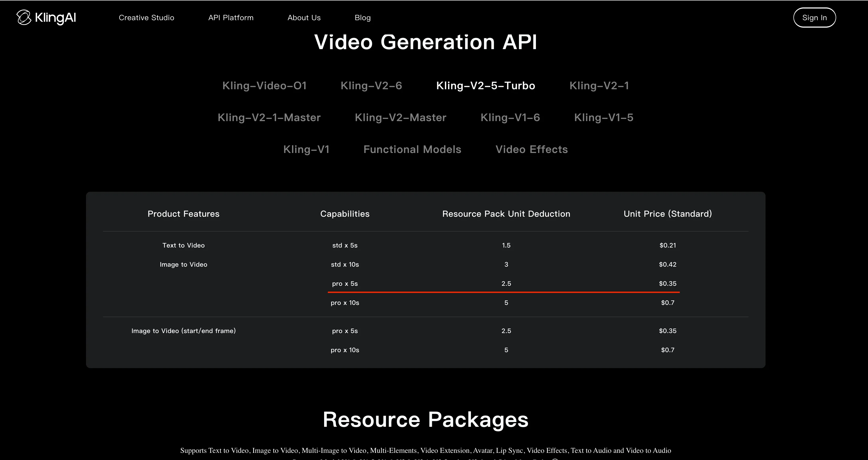
Task: Open the Blog section
Action: click(363, 18)
